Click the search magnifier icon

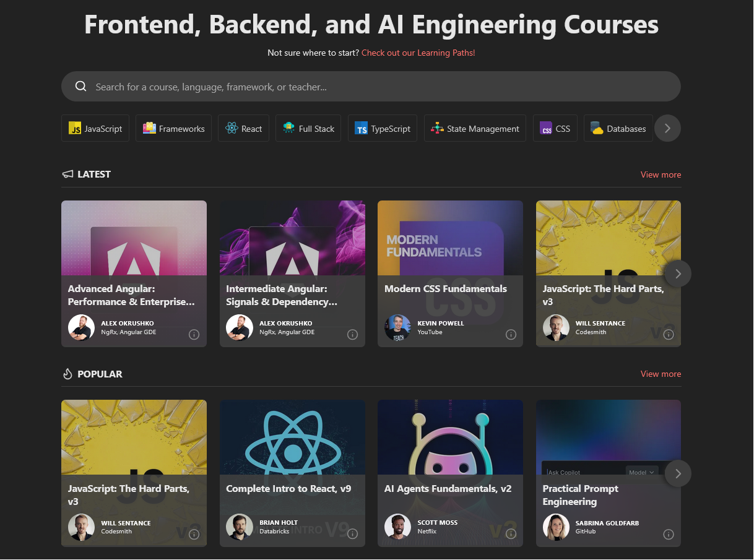80,87
